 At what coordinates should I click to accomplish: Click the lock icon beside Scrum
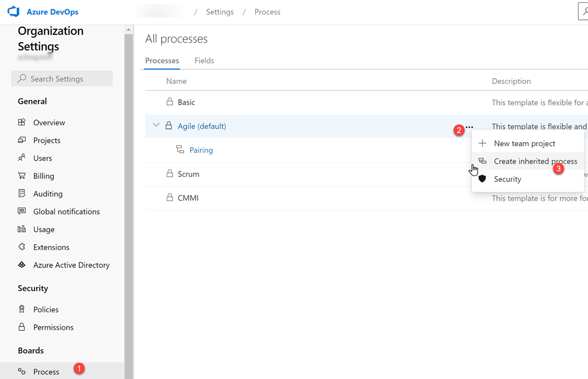coord(170,173)
